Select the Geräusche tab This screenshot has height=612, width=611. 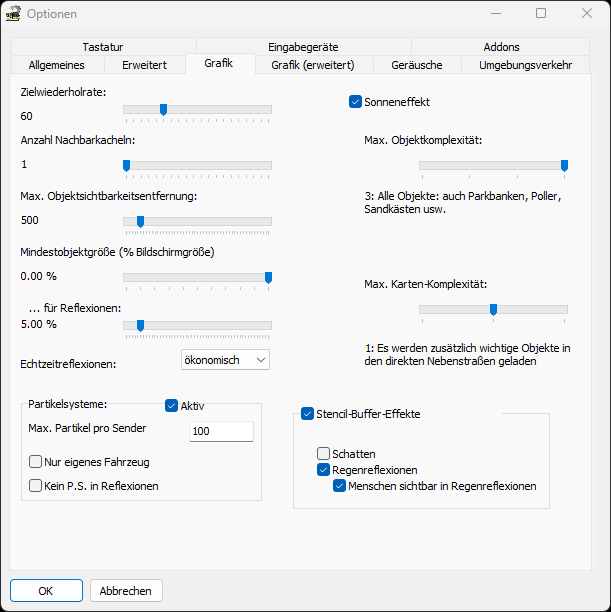pyautogui.click(x=417, y=65)
